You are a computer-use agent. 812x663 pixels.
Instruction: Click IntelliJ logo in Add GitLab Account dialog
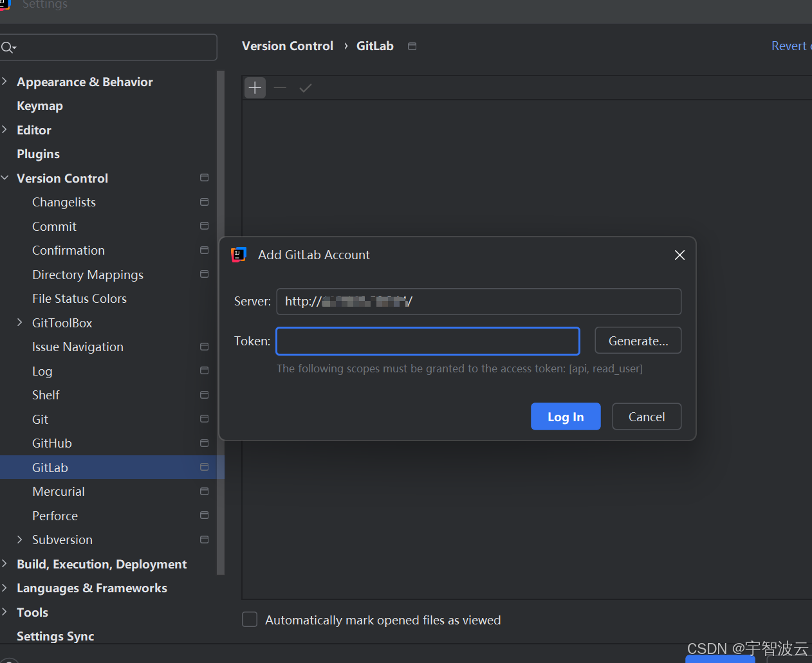pos(239,255)
